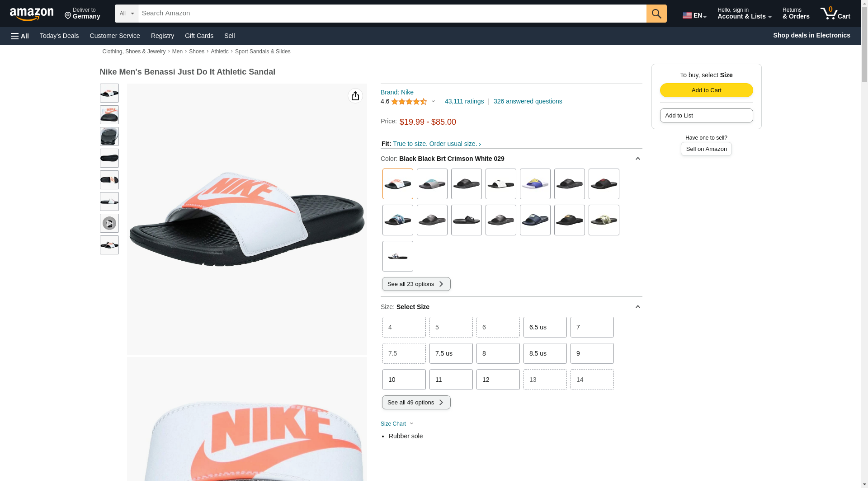Open the language selector flag EN
The height and width of the screenshot is (488, 868).
[x=694, y=15]
